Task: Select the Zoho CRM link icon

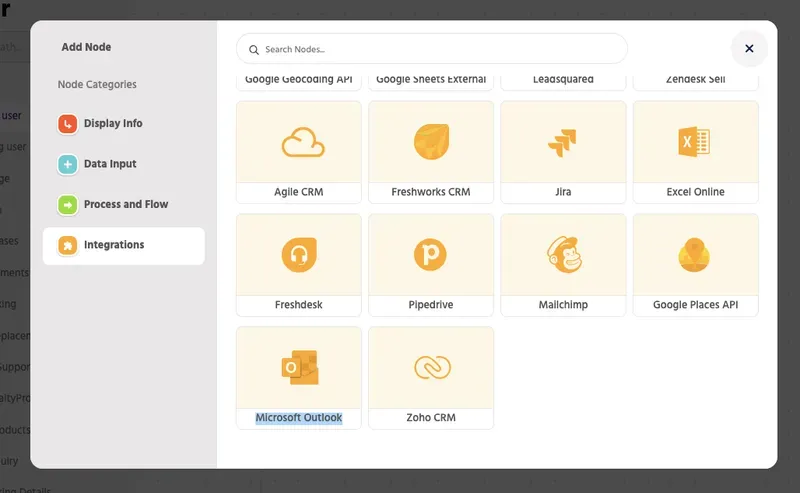Action: (x=432, y=367)
